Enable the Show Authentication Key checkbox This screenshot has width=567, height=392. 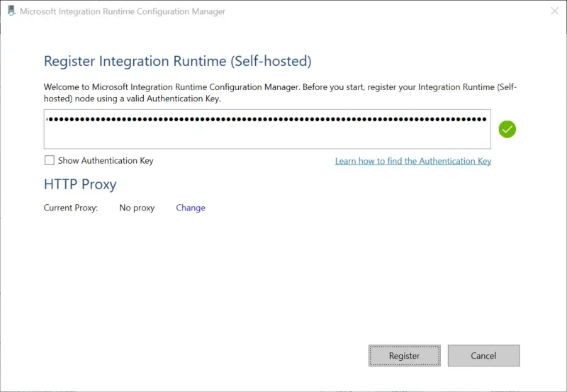point(49,161)
